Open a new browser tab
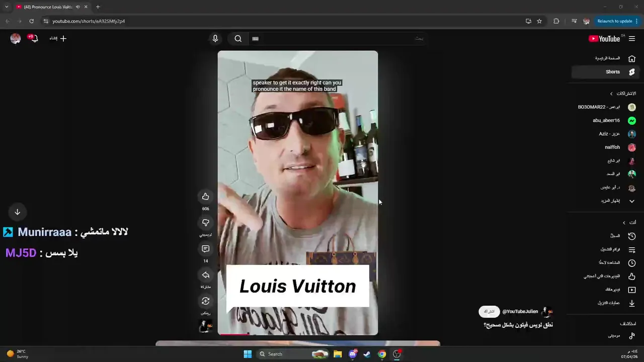Screen dimensions: 644x362 pos(98,7)
